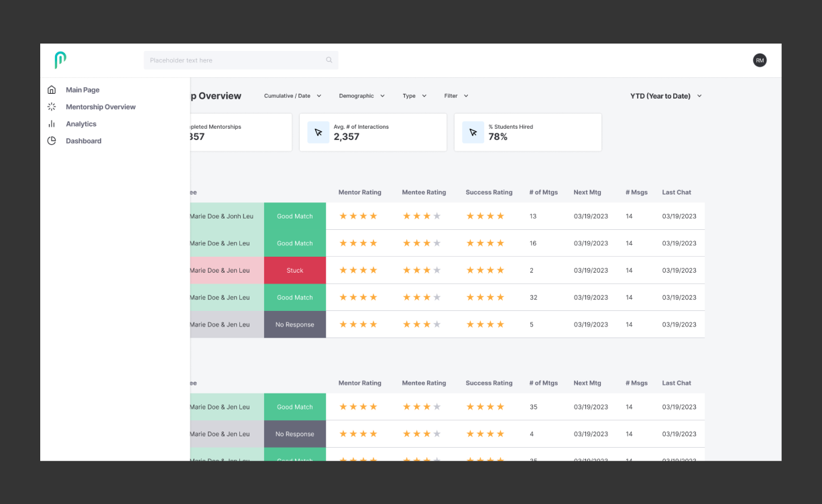The width and height of the screenshot is (822, 504).
Task: Click the Mentorship Overview spinner icon
Action: pyautogui.click(x=52, y=107)
